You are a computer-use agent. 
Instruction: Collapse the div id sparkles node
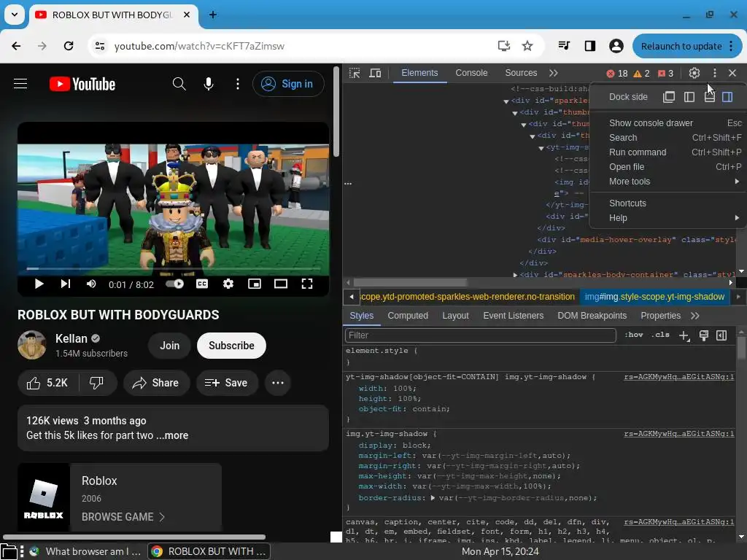(x=506, y=101)
